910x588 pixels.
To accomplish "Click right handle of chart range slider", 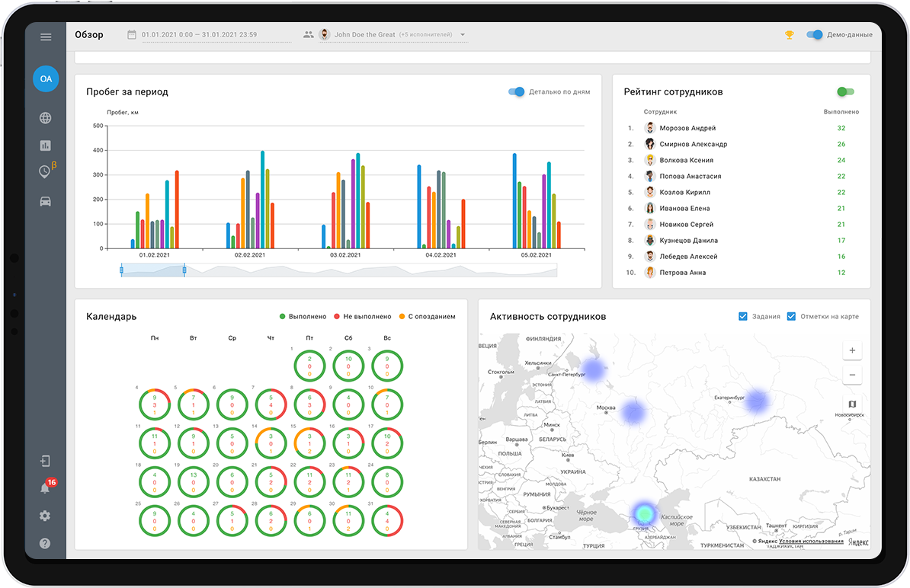I will click(184, 270).
